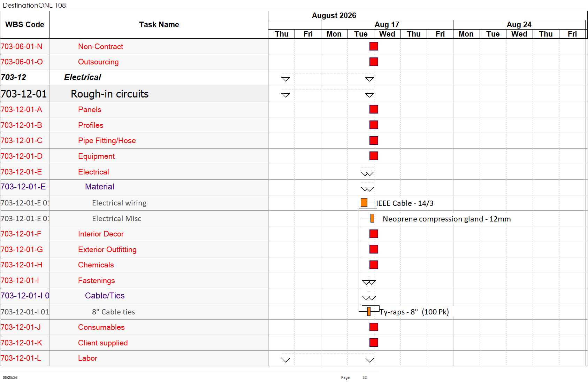Select the Client supplied red milestone square
Image resolution: width=588 pixels, height=382 pixels.
click(x=374, y=343)
